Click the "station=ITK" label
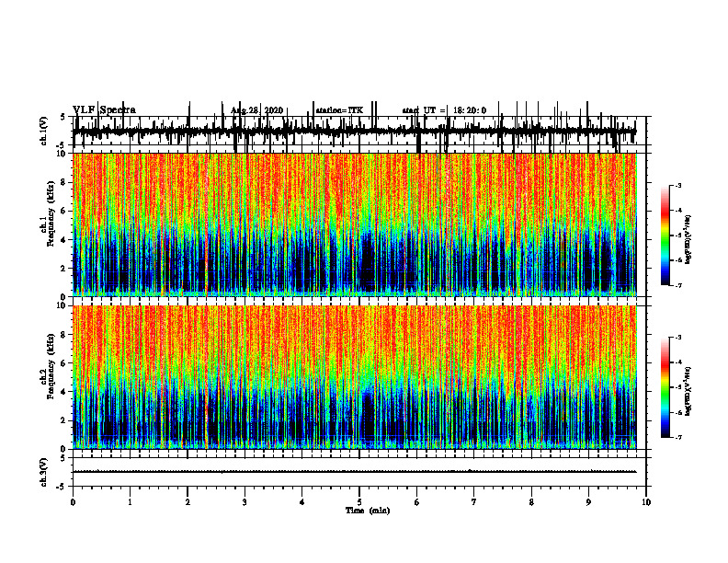 click(x=339, y=110)
